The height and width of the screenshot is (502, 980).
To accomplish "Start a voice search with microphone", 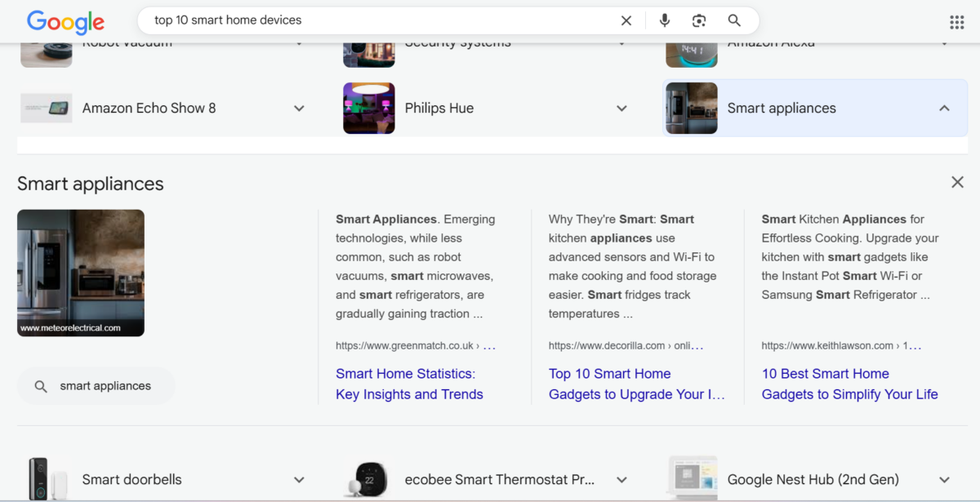I will tap(665, 20).
